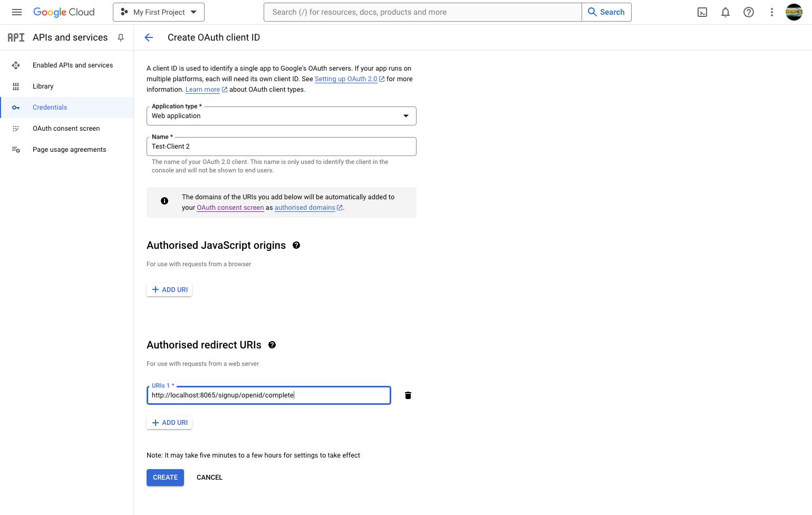
Task: Edit the Name field Test-Client 2
Action: pyautogui.click(x=282, y=147)
